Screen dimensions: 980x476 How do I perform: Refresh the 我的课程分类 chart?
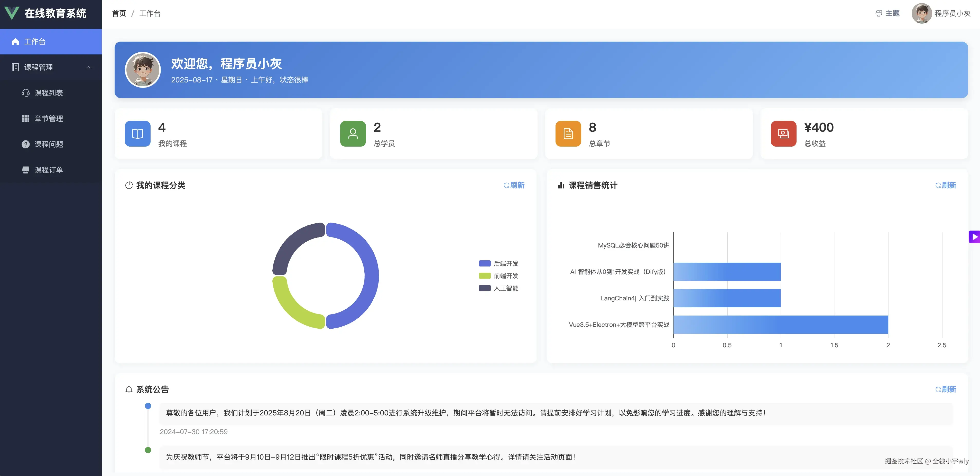pyautogui.click(x=514, y=185)
